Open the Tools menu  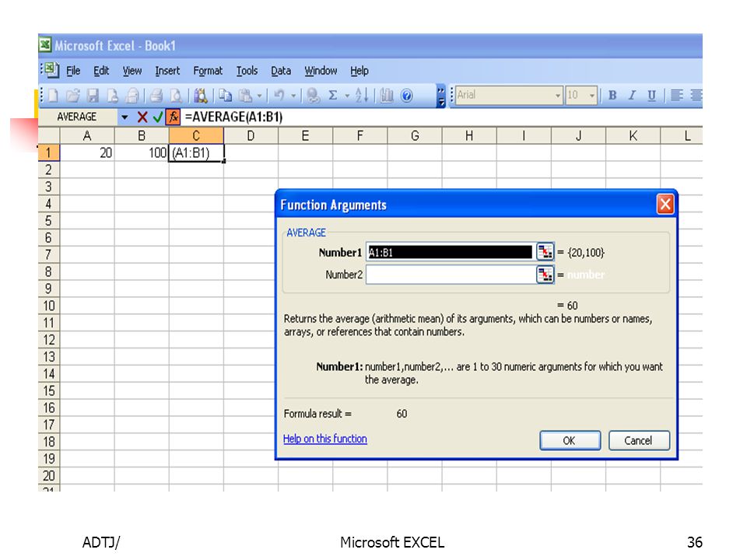click(247, 71)
